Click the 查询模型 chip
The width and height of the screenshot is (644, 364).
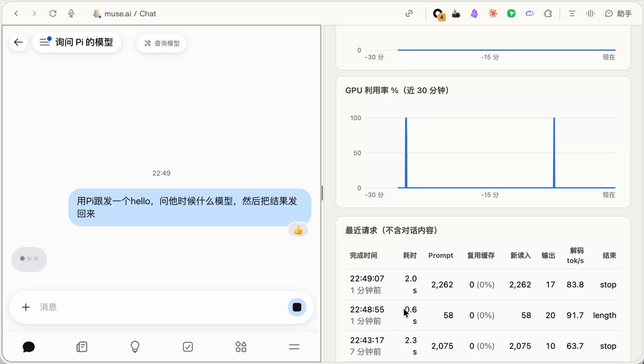point(162,43)
